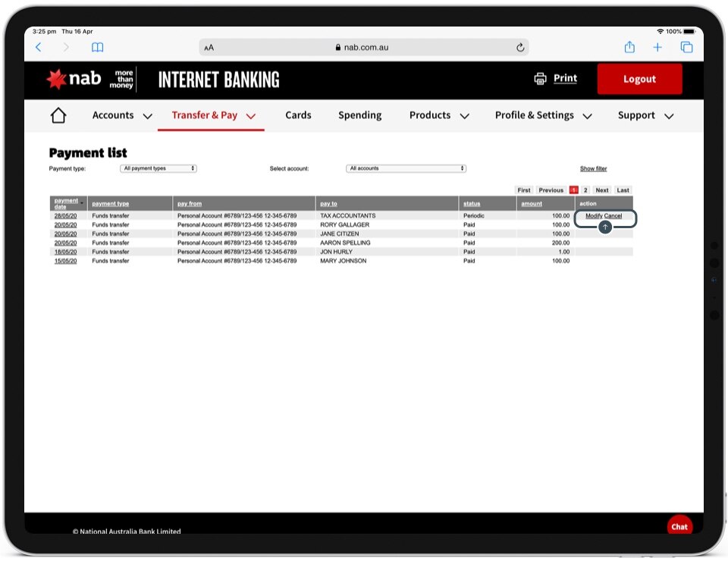This screenshot has height=561, width=728.
Task: Click Modify link for TAX ACCOUNTANTS payment
Action: pos(594,216)
